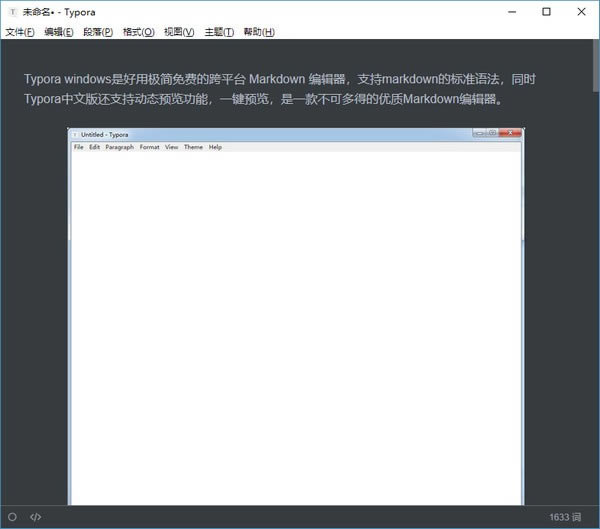Click the 1633 词 word count
This screenshot has height=529, width=600.
coord(565,517)
